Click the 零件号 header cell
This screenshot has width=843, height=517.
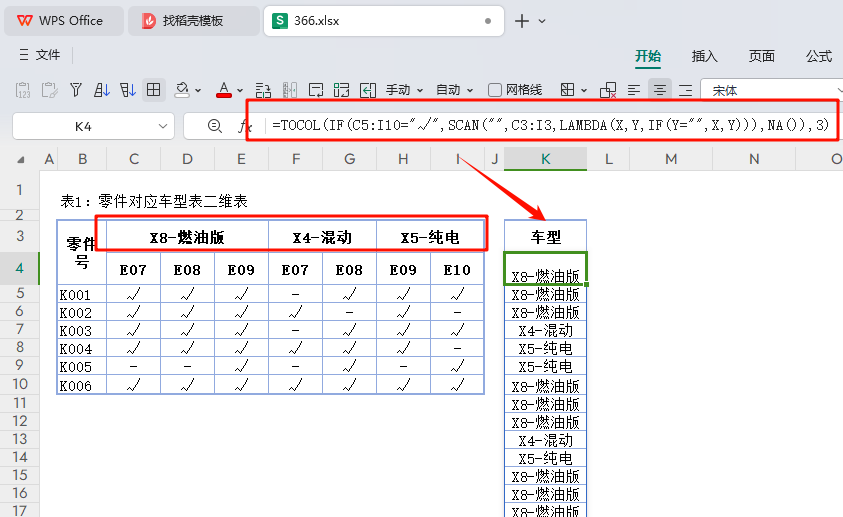click(82, 252)
